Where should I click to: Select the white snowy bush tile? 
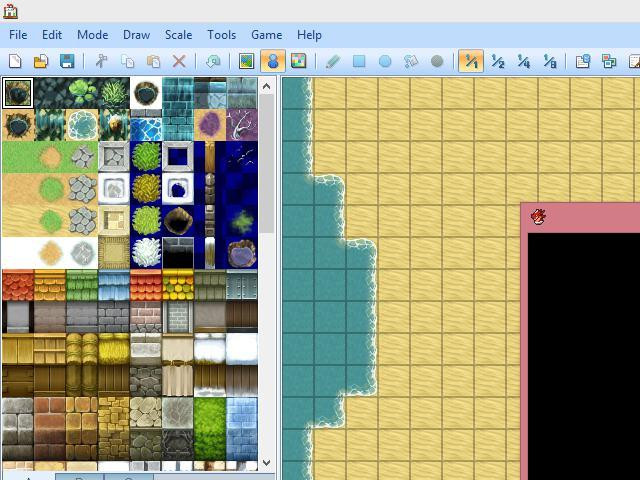(146, 253)
